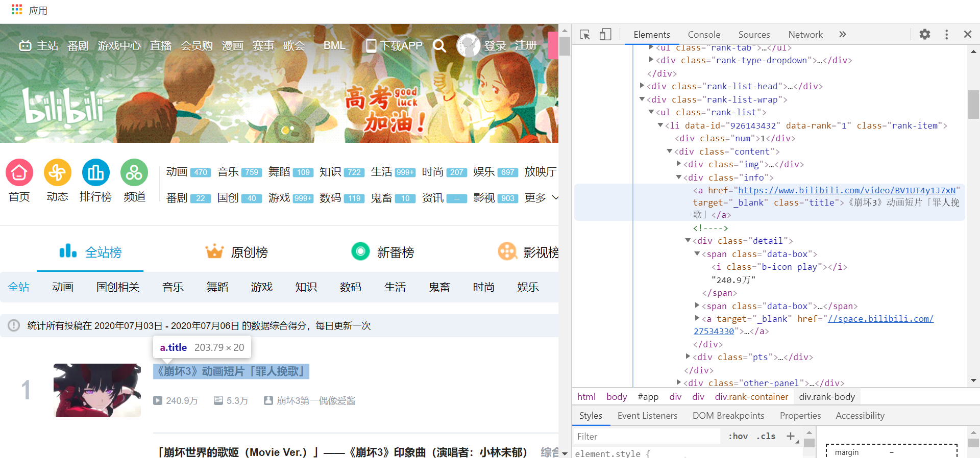The width and height of the screenshot is (980, 458).
Task: Click the user avatar icon next to 登录
Action: click(469, 46)
